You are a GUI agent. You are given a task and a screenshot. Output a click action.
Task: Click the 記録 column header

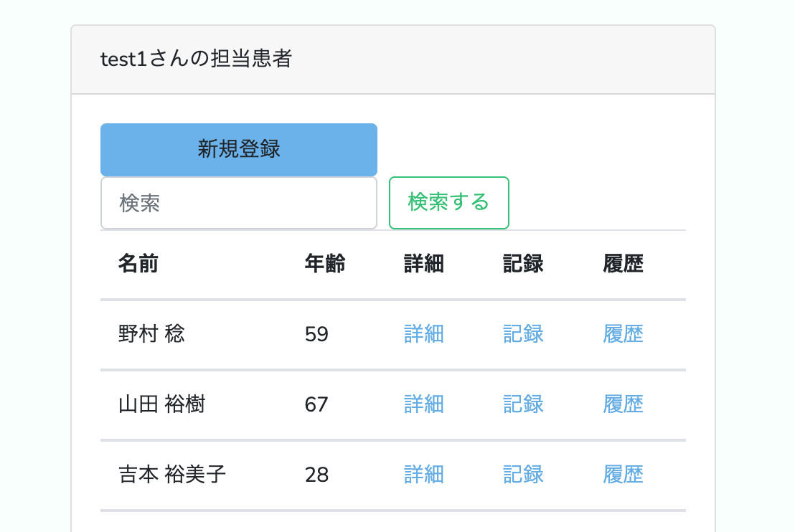[x=523, y=263]
